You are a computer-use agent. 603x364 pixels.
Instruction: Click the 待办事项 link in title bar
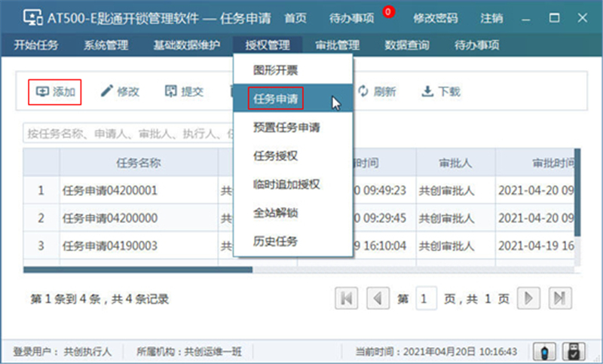coord(352,17)
